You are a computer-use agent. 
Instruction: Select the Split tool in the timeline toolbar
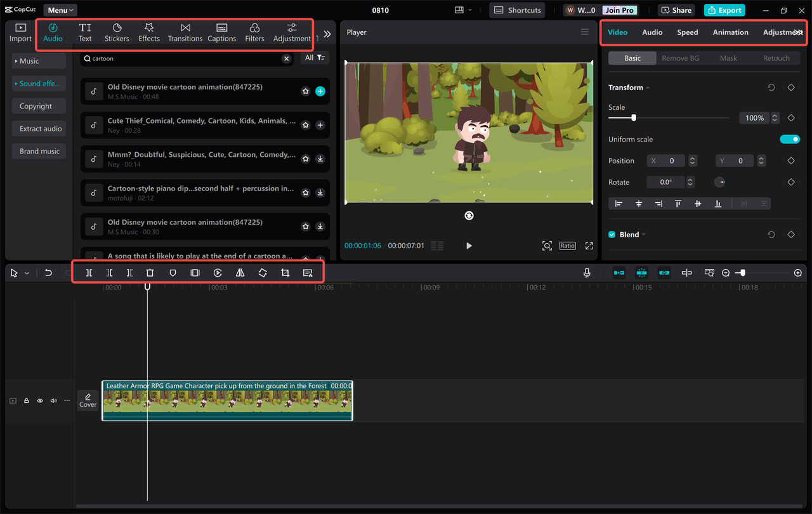pos(89,272)
